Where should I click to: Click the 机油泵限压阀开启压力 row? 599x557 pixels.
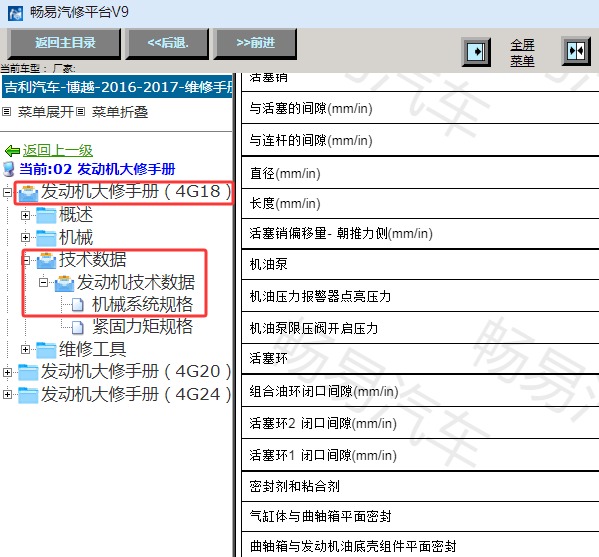(x=420, y=328)
